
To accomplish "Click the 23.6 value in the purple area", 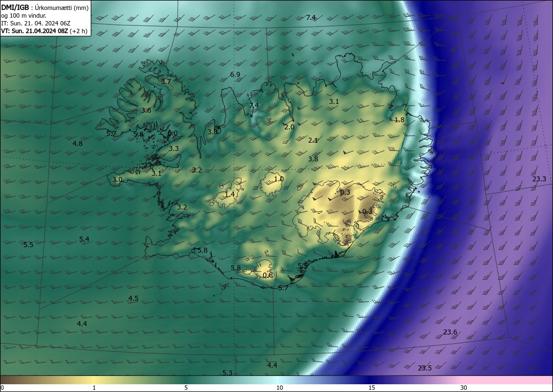I will coord(450,332).
